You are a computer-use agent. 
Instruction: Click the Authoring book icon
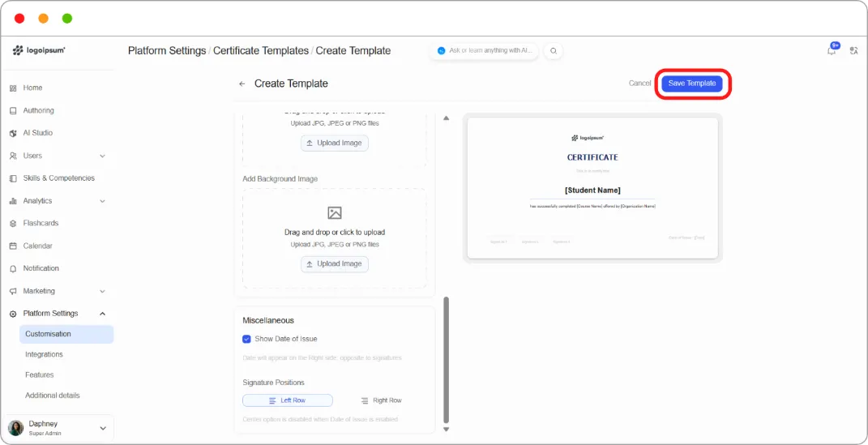[13, 111]
